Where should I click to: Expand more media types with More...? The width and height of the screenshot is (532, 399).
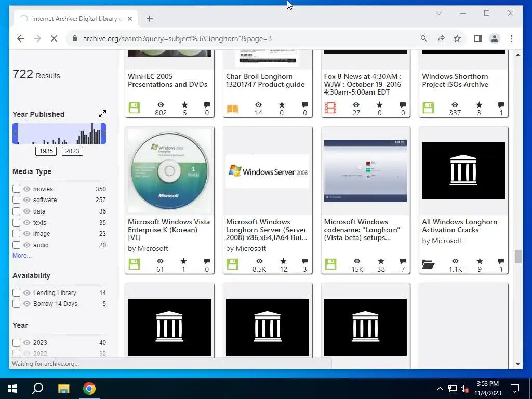click(22, 256)
